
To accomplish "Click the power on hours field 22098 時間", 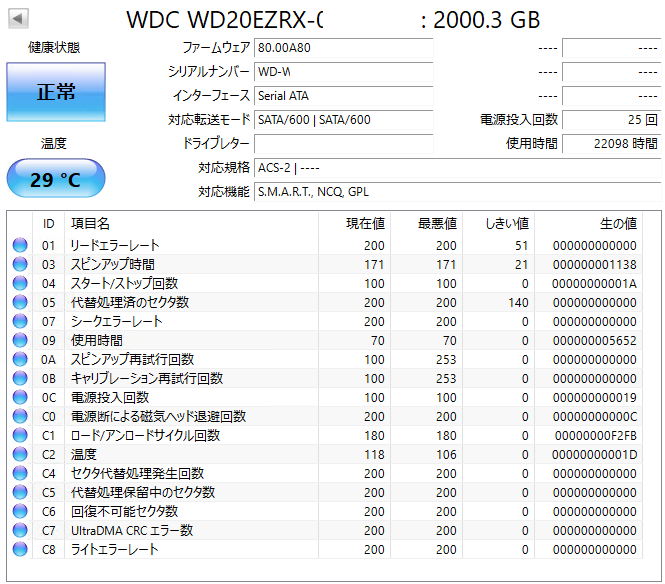I will pos(612,144).
